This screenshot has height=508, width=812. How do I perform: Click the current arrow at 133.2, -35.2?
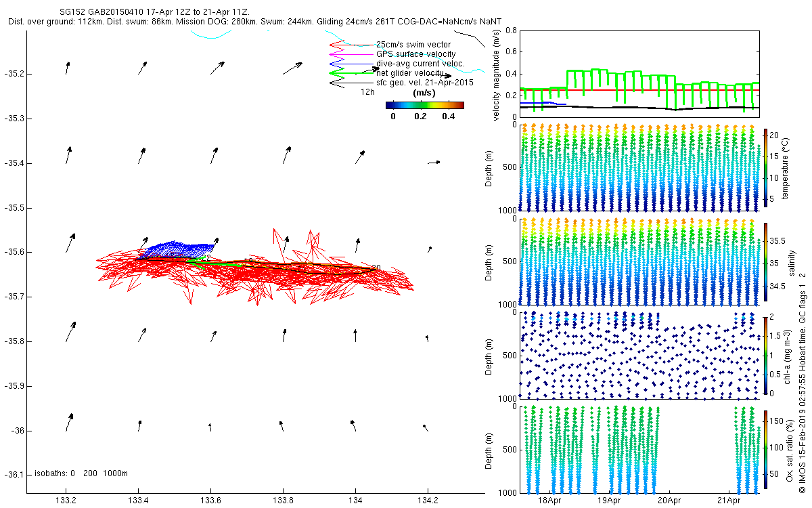coord(68,68)
